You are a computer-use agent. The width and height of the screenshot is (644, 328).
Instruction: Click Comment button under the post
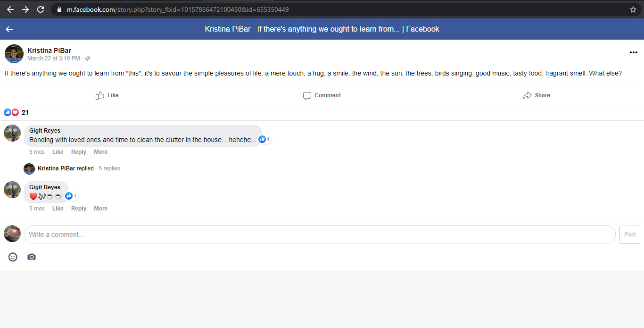[322, 95]
